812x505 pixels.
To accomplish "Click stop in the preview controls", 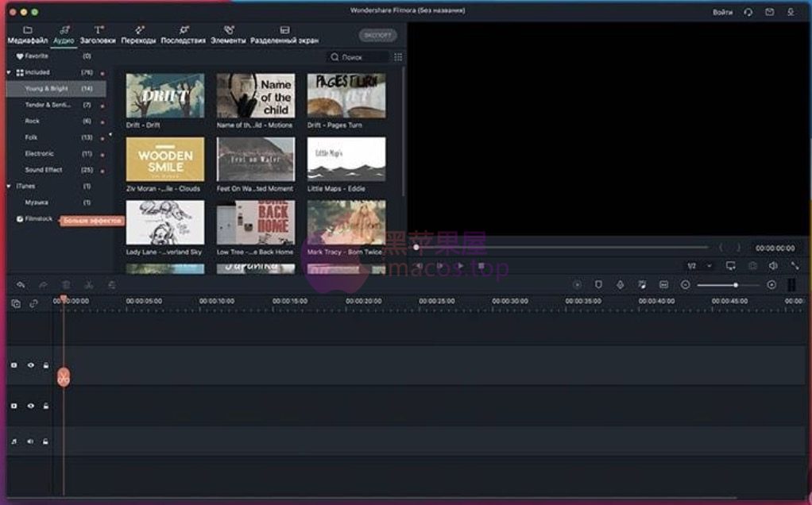I will [481, 266].
